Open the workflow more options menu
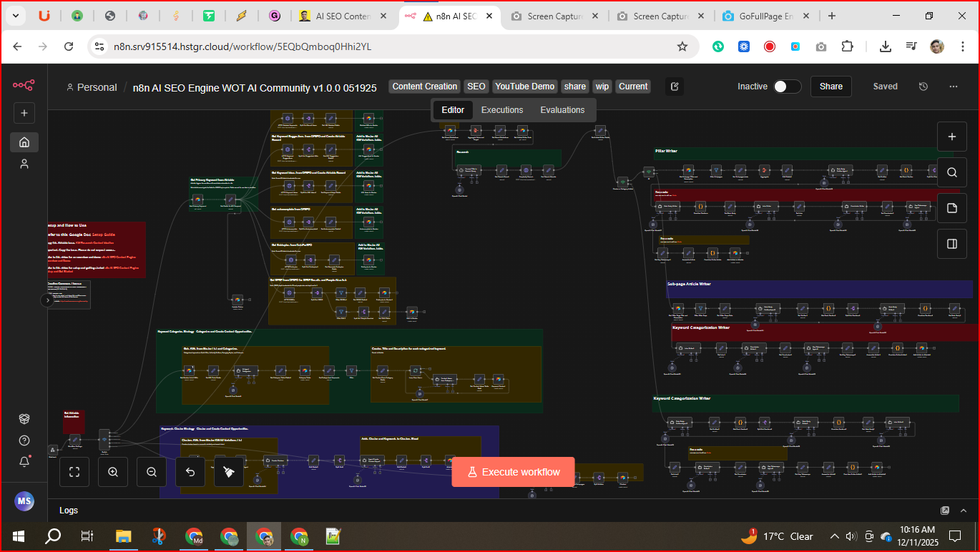 (x=954, y=87)
